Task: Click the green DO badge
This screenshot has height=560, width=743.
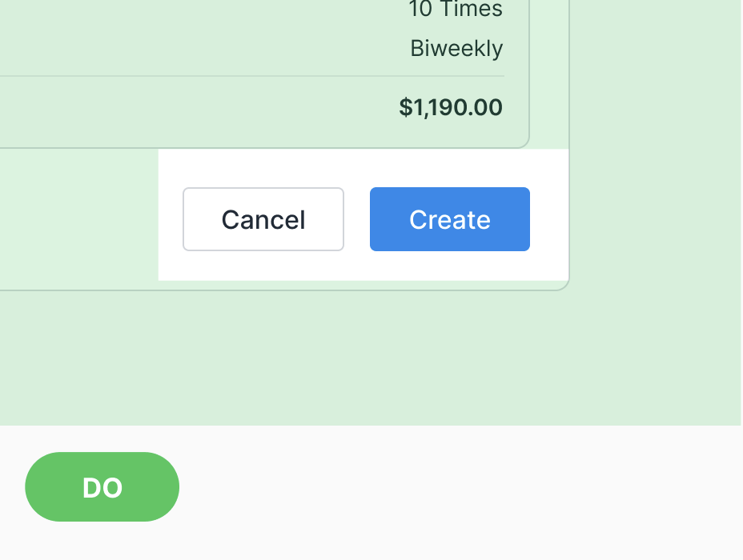Action: [x=102, y=487]
